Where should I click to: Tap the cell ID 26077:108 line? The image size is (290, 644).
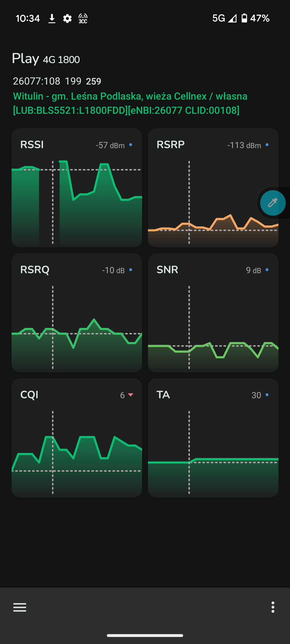(57, 81)
